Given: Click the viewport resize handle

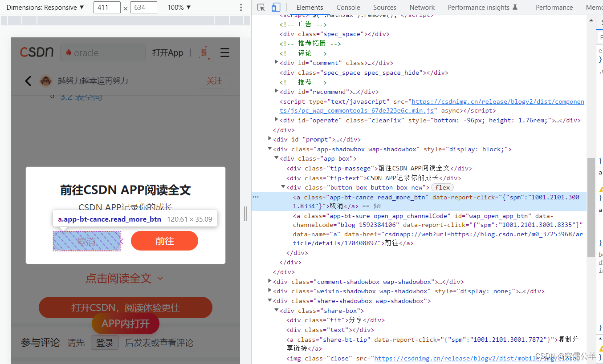Looking at the screenshot, I should click(245, 214).
